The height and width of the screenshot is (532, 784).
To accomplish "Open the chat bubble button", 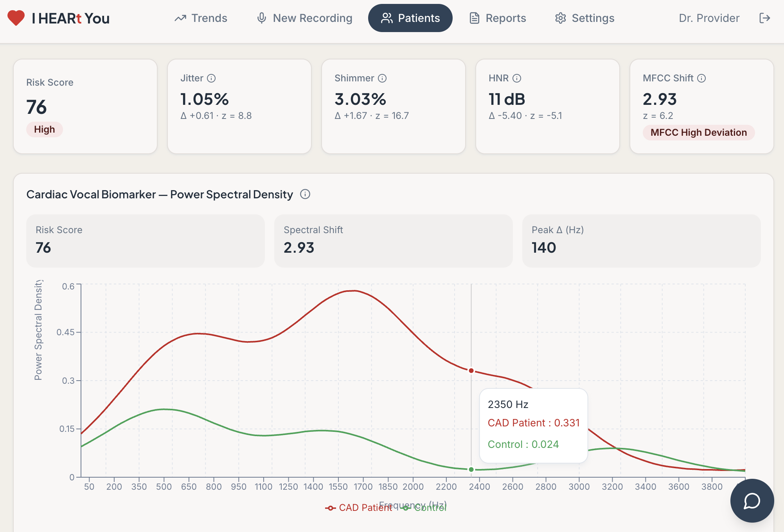I will (752, 500).
